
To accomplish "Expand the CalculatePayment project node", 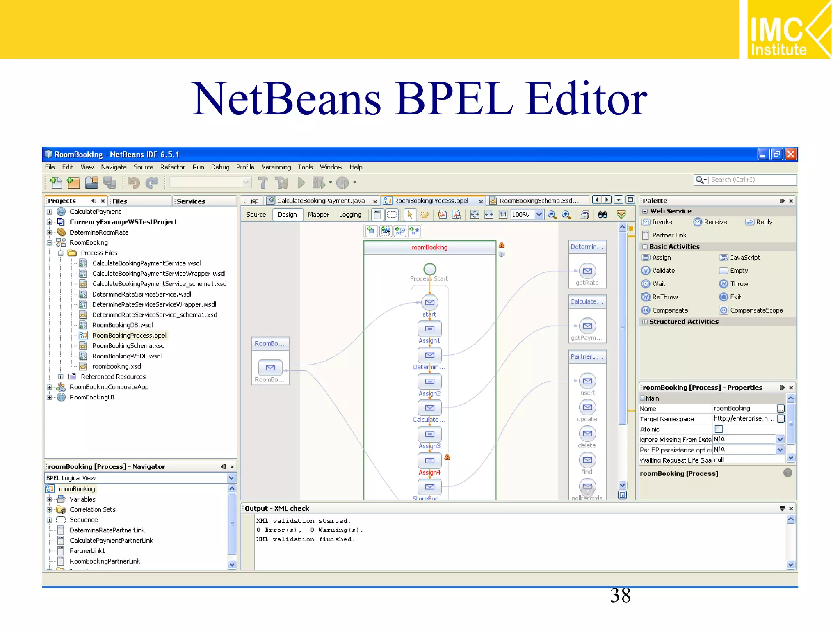I will click(49, 212).
